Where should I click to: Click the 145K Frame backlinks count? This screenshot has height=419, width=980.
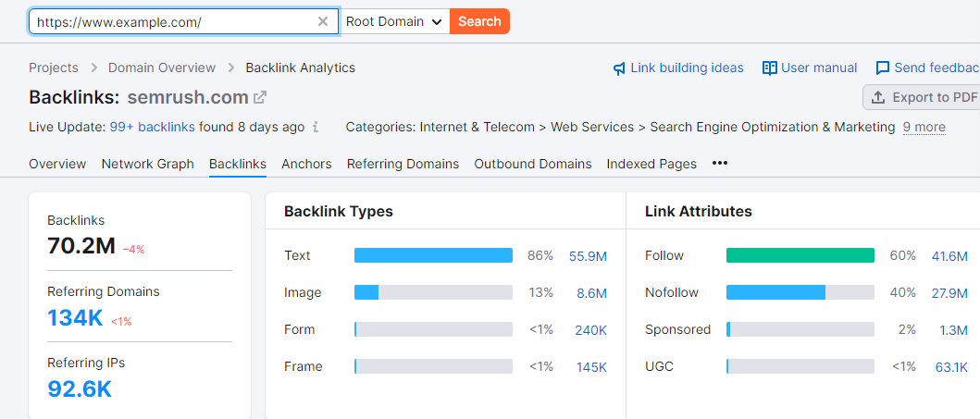(x=591, y=366)
